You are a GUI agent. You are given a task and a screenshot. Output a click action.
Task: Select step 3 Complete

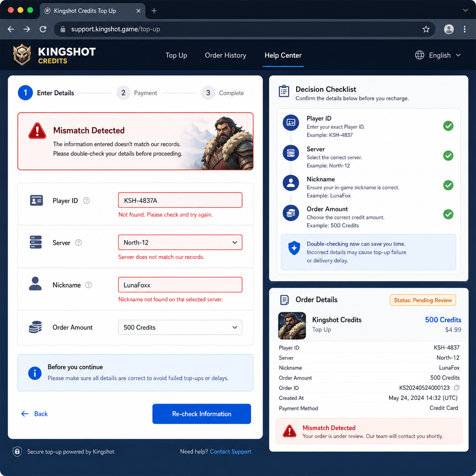click(x=223, y=93)
